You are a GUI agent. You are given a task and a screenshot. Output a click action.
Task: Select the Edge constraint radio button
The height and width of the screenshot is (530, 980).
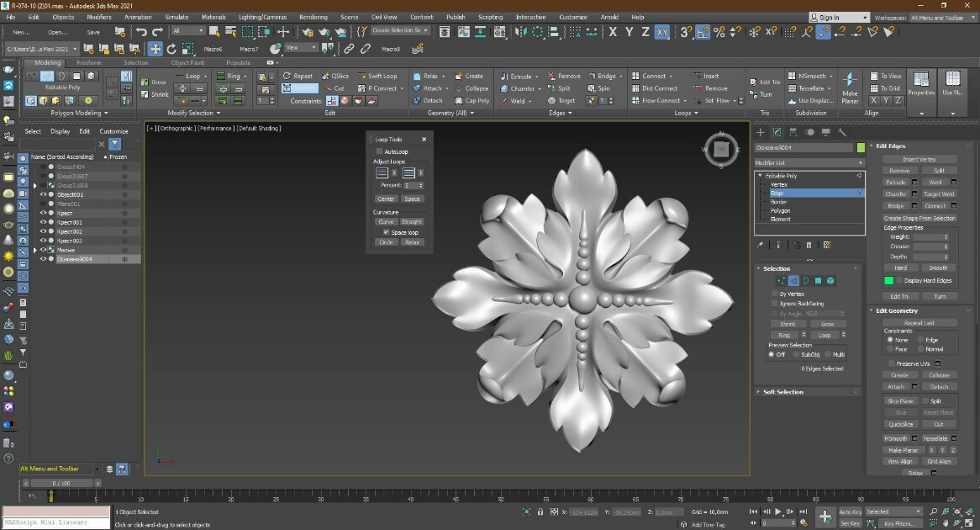[x=921, y=340]
